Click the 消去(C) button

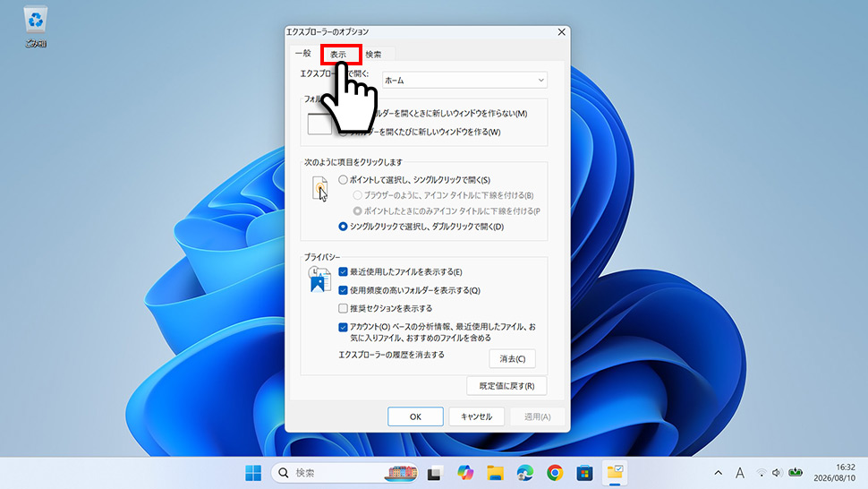coord(512,359)
